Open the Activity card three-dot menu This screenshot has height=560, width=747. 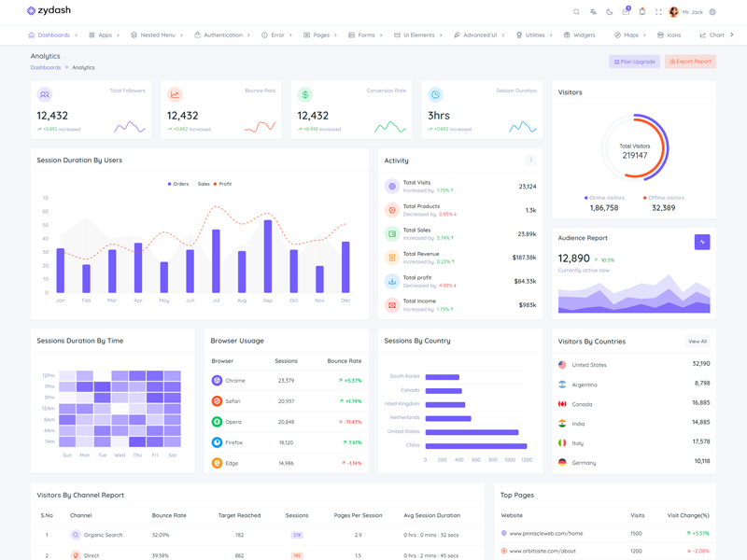(x=530, y=161)
